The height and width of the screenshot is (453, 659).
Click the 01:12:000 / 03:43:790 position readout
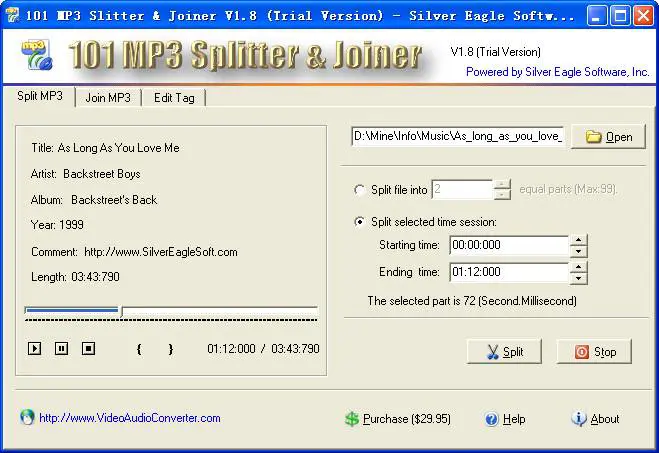[263, 349]
